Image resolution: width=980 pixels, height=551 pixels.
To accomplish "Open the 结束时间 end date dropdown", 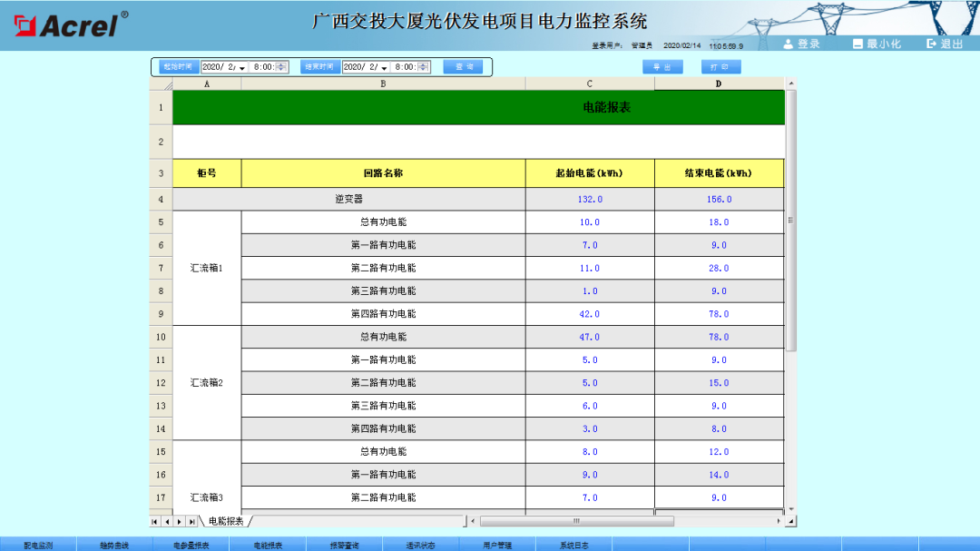I will 384,66.
